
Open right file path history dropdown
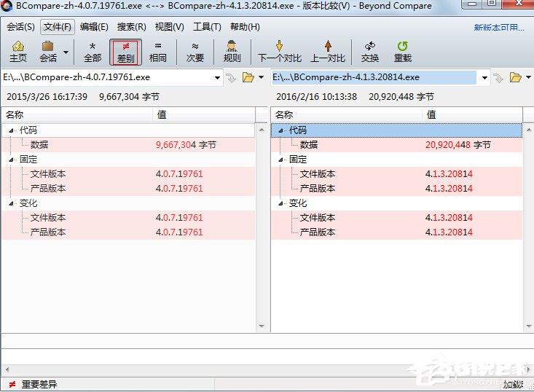click(484, 78)
